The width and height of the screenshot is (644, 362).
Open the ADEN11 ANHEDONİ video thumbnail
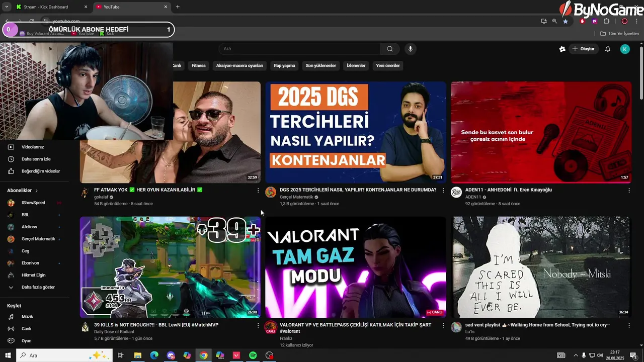tap(541, 132)
